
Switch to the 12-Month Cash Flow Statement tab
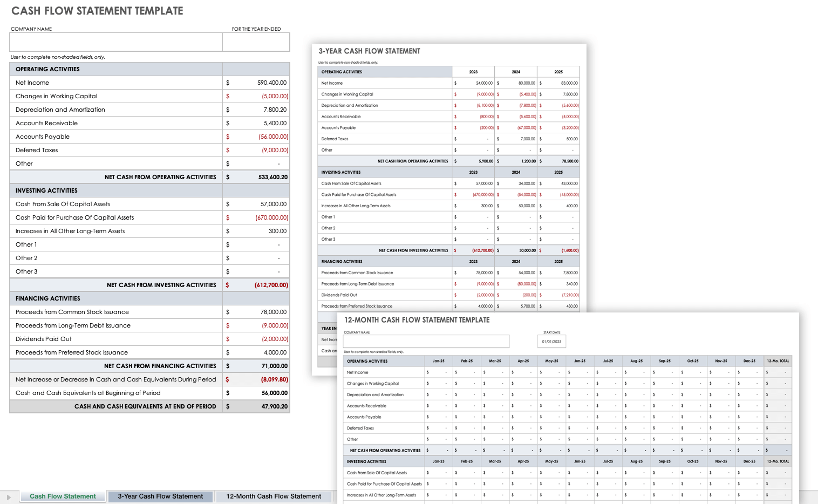274,496
